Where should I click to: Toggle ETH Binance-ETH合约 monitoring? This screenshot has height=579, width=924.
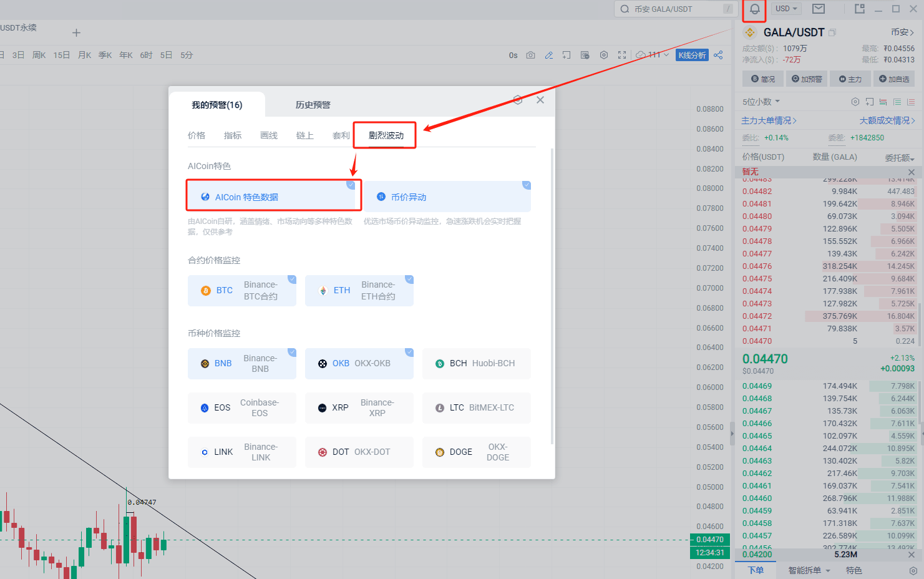point(359,291)
